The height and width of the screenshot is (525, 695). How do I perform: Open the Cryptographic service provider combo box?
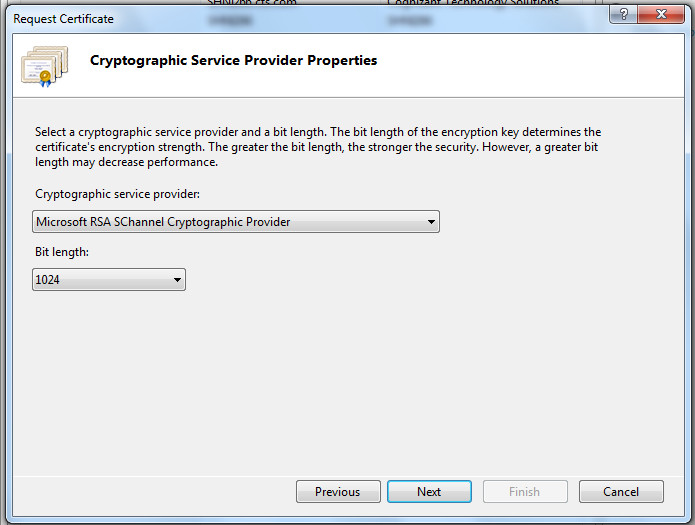(x=235, y=222)
